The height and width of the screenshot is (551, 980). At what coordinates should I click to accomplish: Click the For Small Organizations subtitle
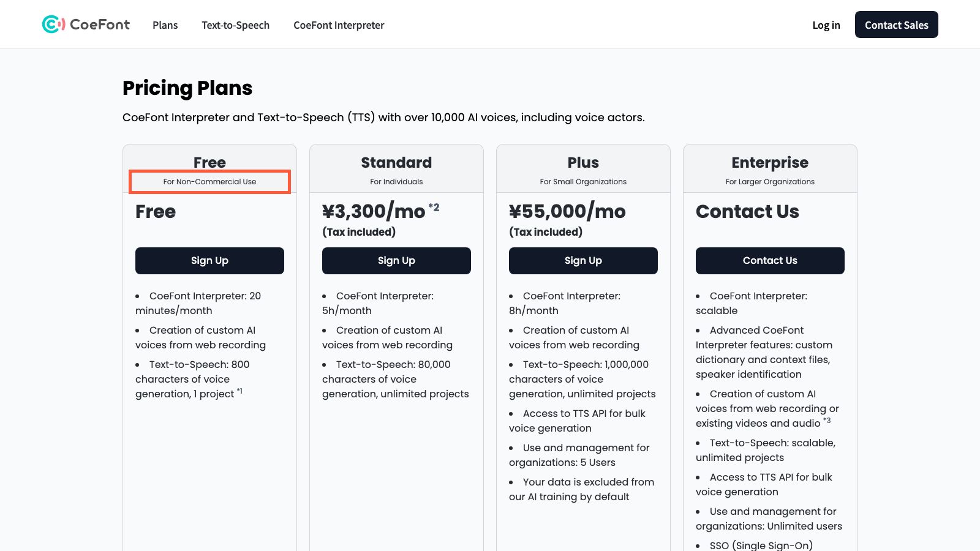click(583, 182)
